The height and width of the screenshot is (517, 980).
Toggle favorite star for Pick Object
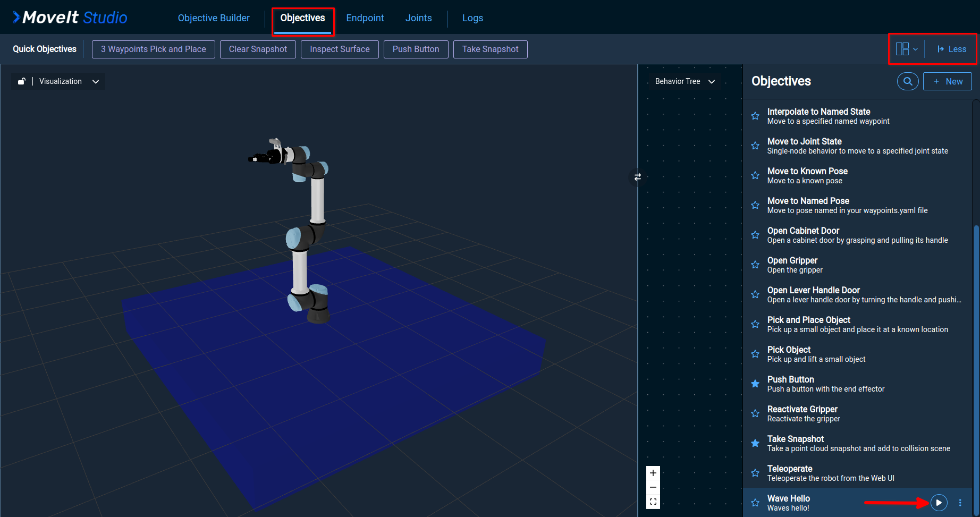point(755,354)
